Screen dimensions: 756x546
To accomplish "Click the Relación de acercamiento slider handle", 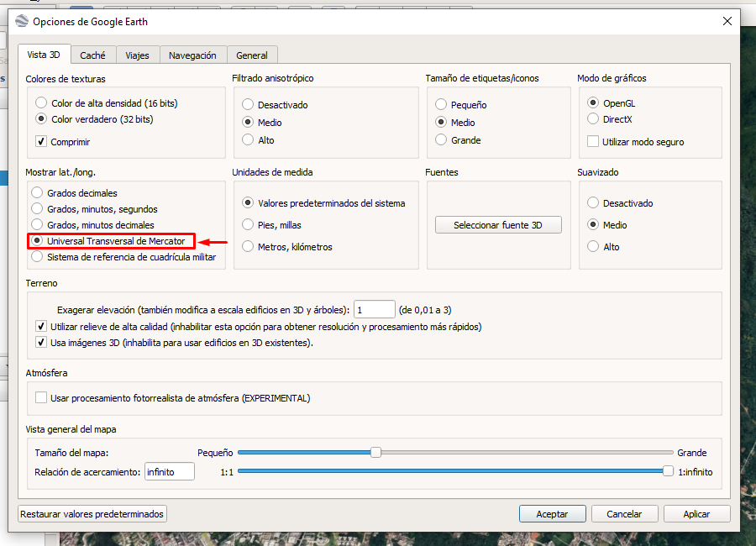I will (x=668, y=471).
